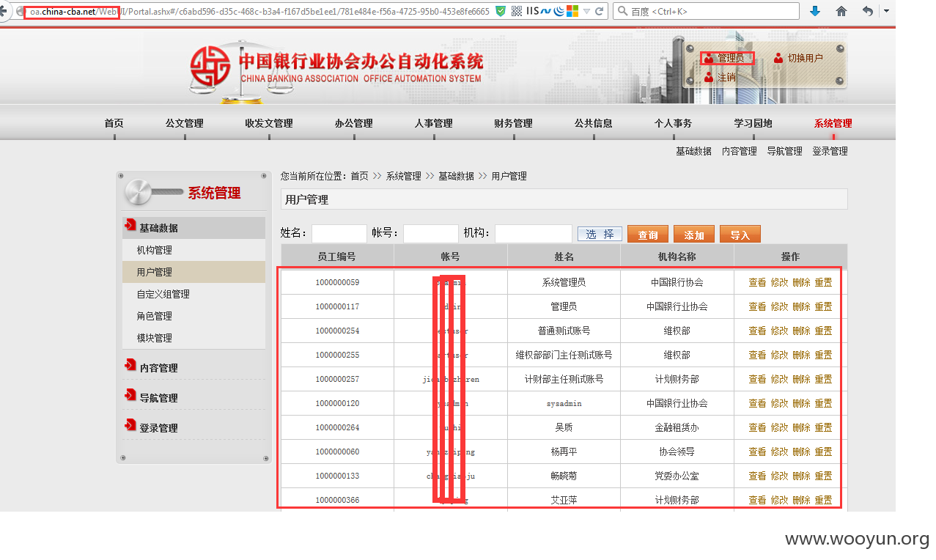
Task: Click the 帐号 search input field
Action: 431,234
